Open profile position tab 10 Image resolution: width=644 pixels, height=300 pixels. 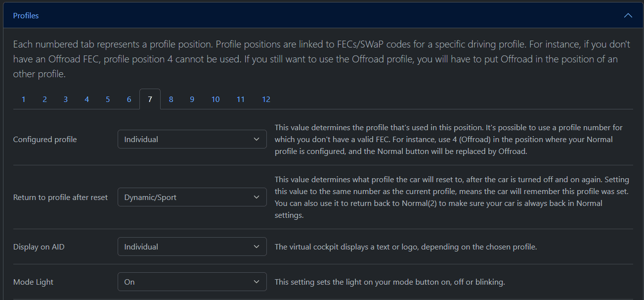click(215, 100)
